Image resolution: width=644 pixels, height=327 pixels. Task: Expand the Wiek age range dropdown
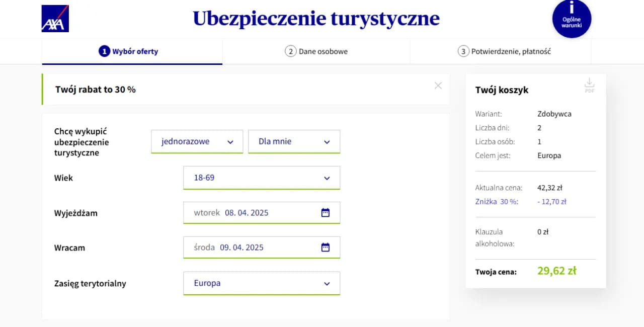point(261,178)
